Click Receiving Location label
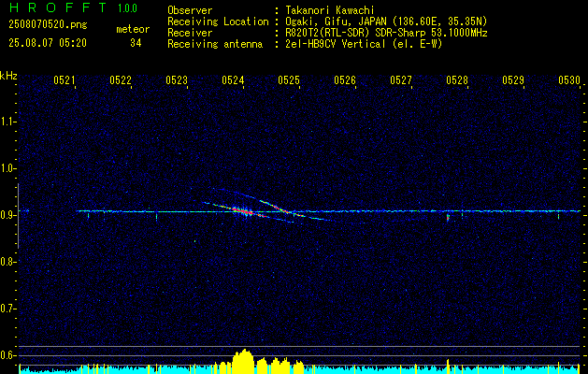Screen dimensions: 588x374 point(218,22)
